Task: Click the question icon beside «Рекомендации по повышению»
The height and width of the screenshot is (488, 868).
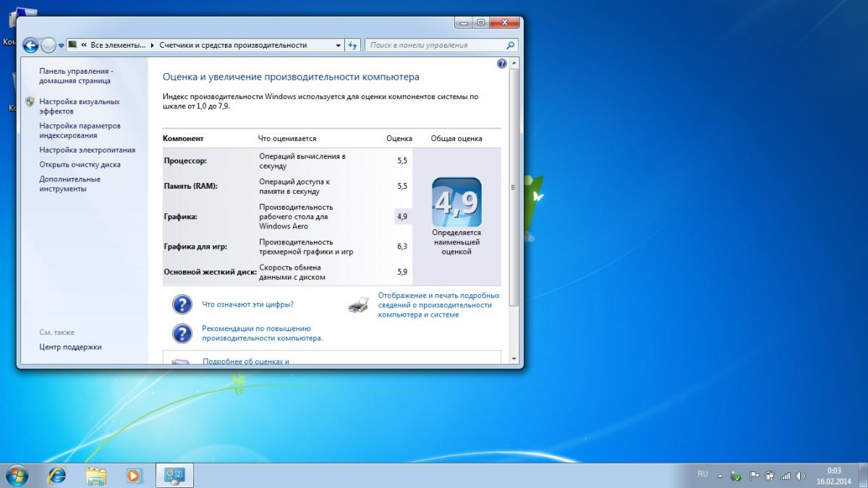Action: point(182,333)
